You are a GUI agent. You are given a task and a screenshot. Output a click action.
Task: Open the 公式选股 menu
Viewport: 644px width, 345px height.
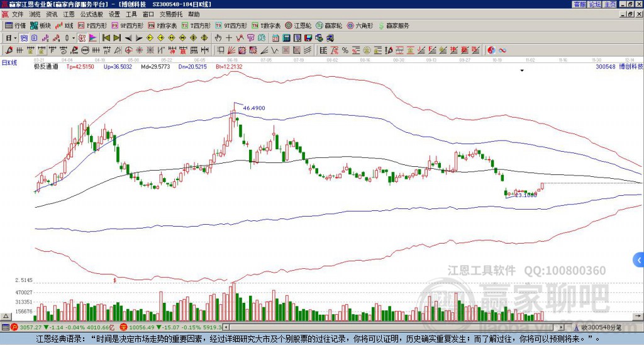coord(92,14)
